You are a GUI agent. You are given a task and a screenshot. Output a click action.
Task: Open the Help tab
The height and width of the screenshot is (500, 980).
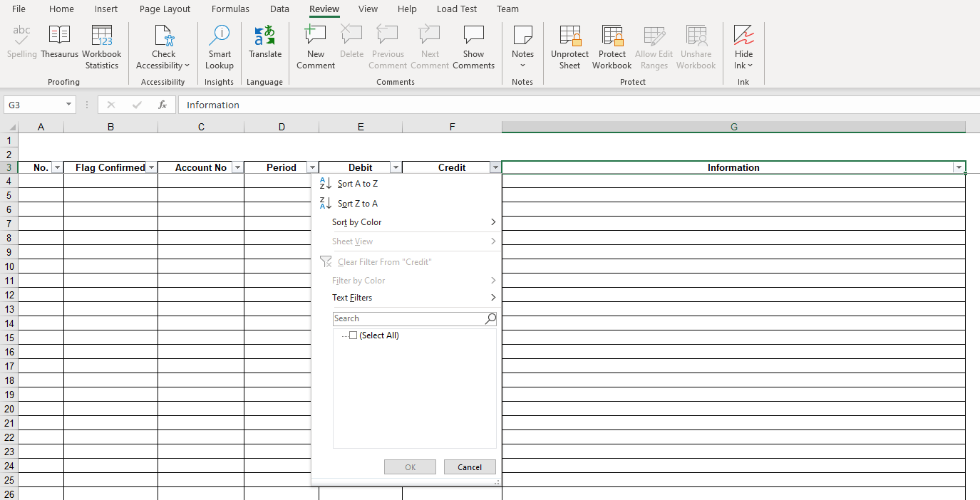click(x=407, y=9)
